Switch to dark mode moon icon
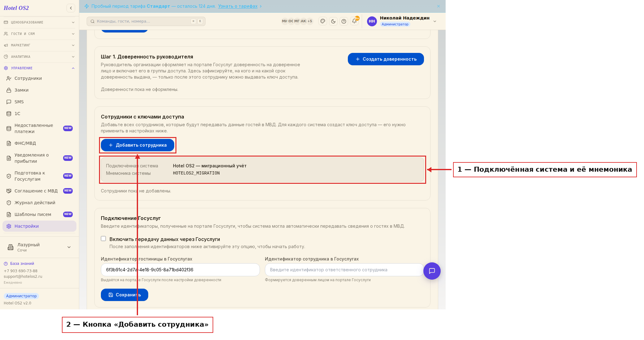644x340 pixels. click(x=333, y=21)
